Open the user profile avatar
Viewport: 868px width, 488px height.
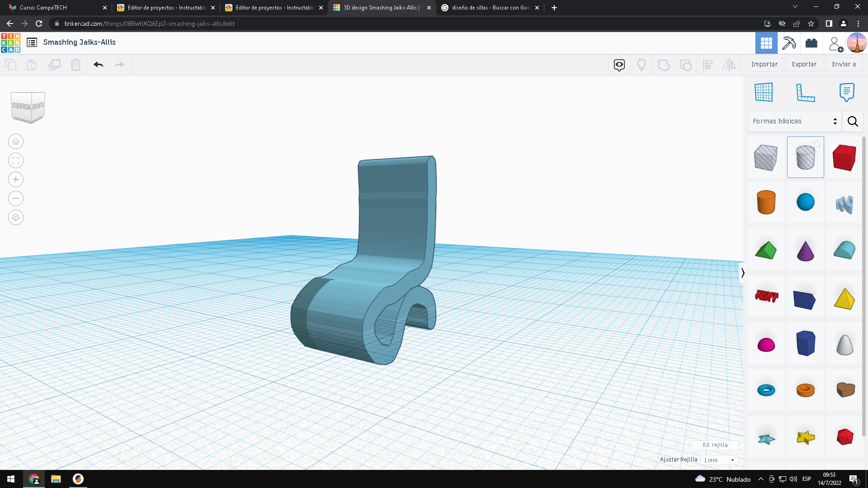[857, 43]
